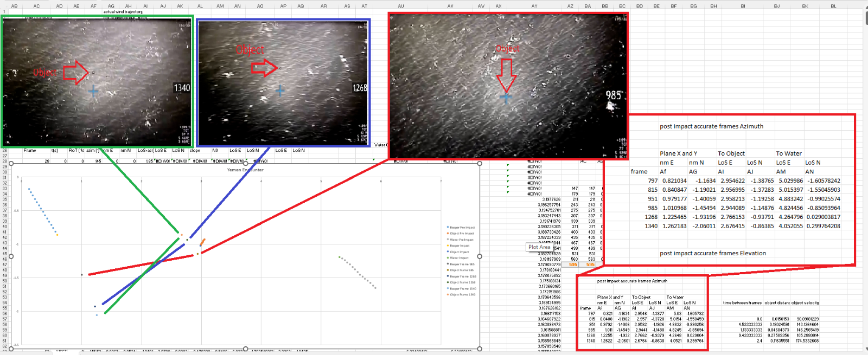Click 'Plane X and Y' cell in small table
Viewport: 868px width, 355px height.
[x=610, y=298]
